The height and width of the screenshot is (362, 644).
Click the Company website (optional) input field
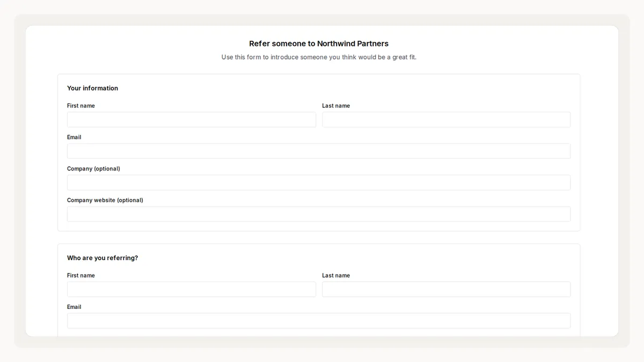(319, 214)
